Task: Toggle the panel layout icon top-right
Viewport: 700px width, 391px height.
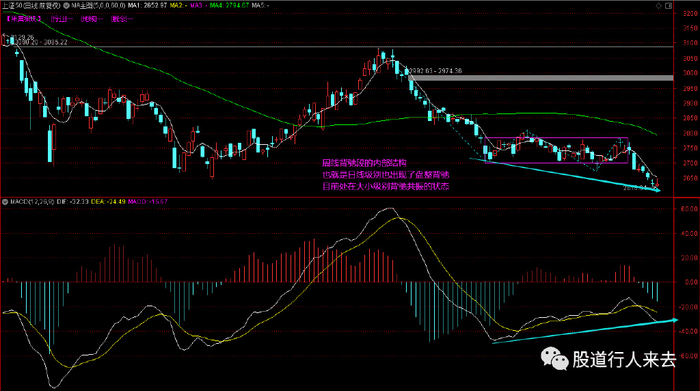Action: (x=668, y=6)
